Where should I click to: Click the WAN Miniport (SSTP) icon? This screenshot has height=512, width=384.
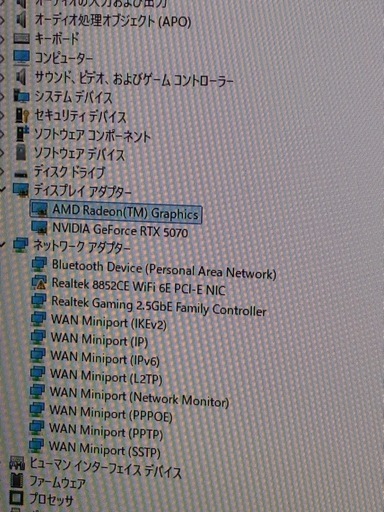(36, 445)
